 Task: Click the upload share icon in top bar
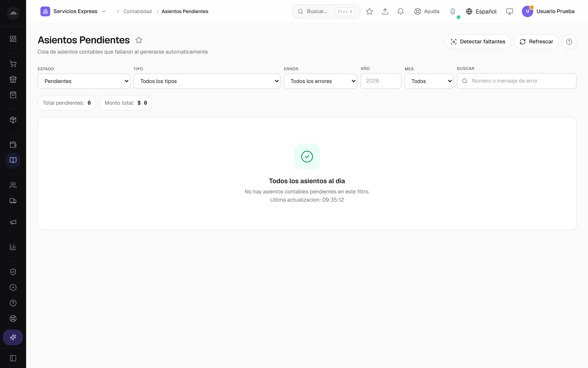click(x=385, y=11)
